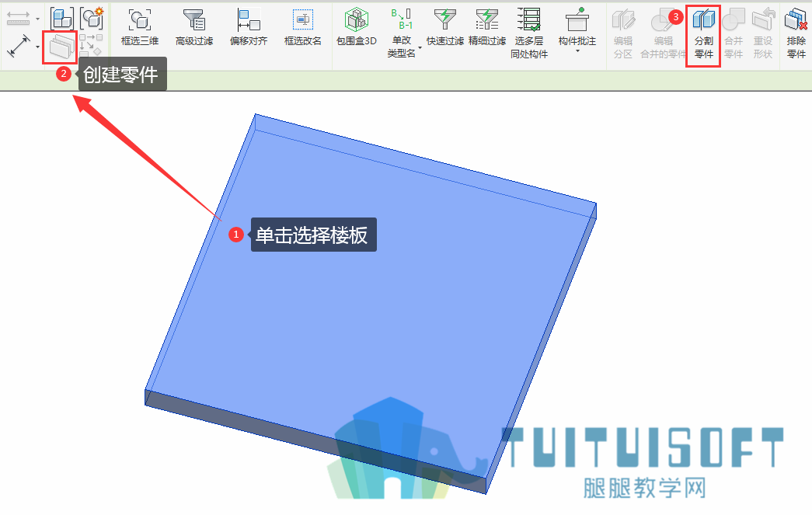The image size is (812, 515).
Task: Open the 精细过滤 fine filter tool
Action: [486, 28]
